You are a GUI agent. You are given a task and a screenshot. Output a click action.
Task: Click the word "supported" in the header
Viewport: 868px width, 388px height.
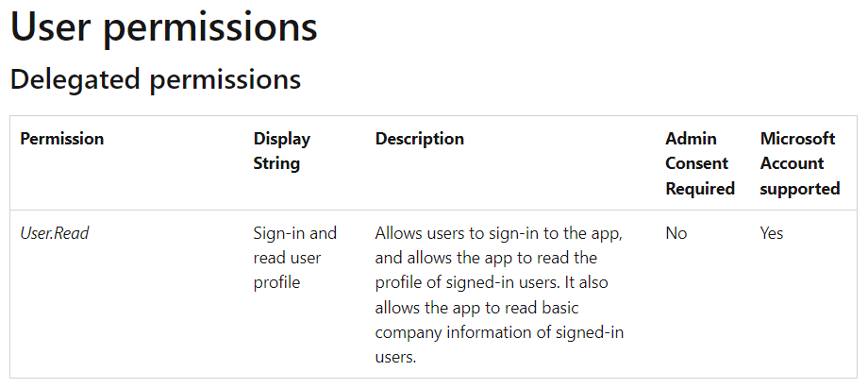(800, 189)
